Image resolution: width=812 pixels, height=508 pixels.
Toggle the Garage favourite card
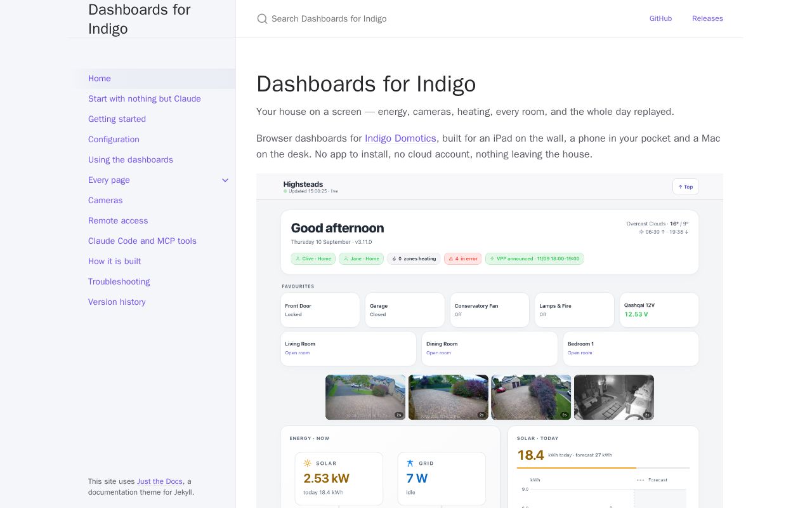[405, 310]
